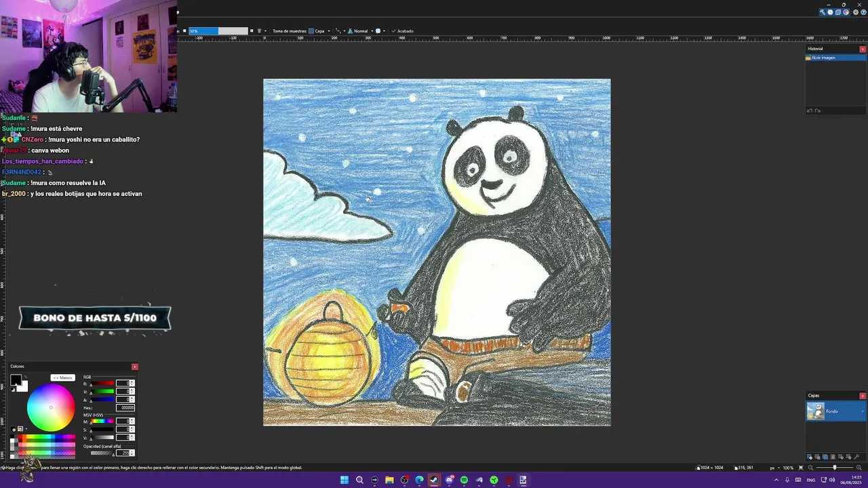Click the red R channel slider
868x488 pixels.
point(102,384)
